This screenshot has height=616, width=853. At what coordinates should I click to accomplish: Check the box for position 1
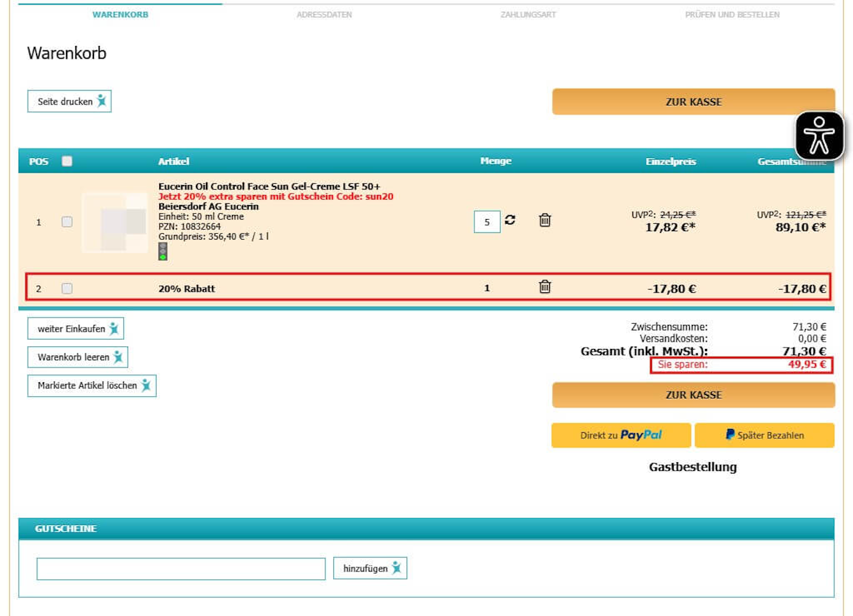click(x=67, y=222)
